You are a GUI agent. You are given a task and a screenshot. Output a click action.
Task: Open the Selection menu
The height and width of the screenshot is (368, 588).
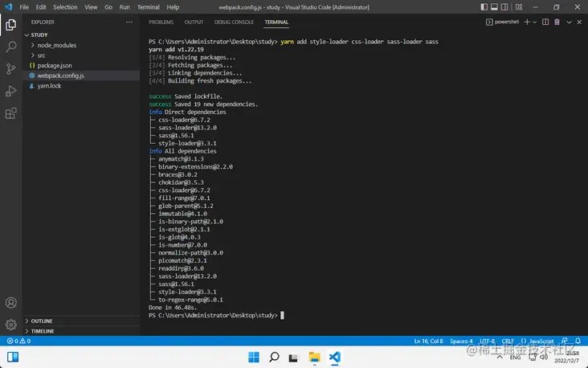pyautogui.click(x=65, y=6)
